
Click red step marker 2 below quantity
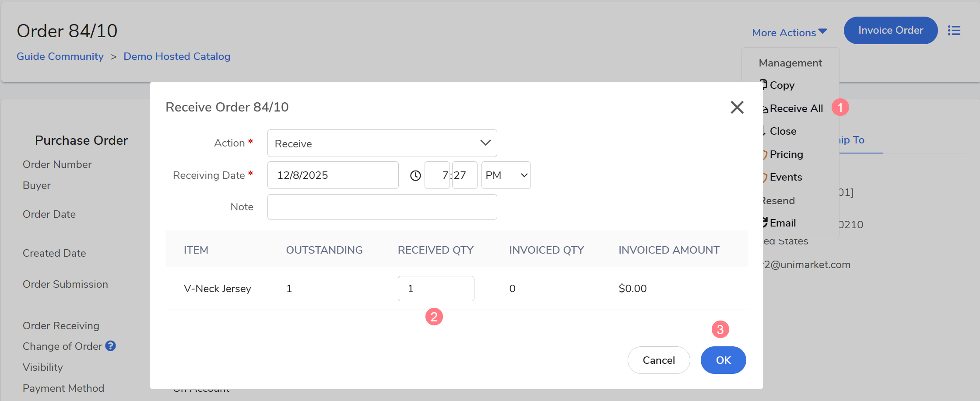point(434,317)
